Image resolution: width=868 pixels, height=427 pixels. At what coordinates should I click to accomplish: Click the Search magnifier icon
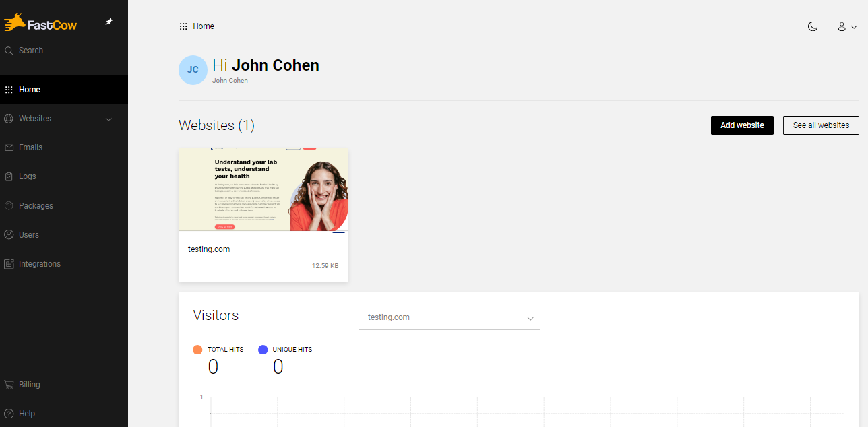pos(9,51)
